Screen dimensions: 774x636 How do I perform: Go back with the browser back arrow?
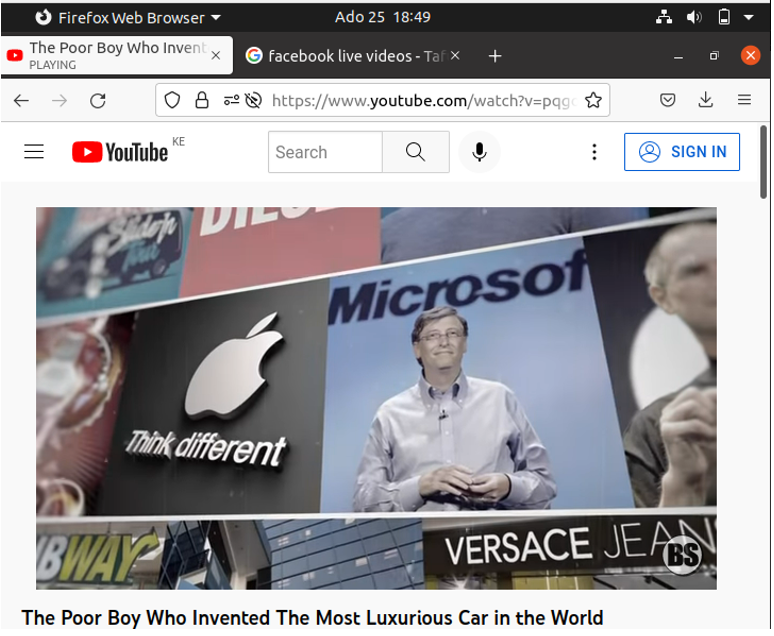(x=21, y=101)
